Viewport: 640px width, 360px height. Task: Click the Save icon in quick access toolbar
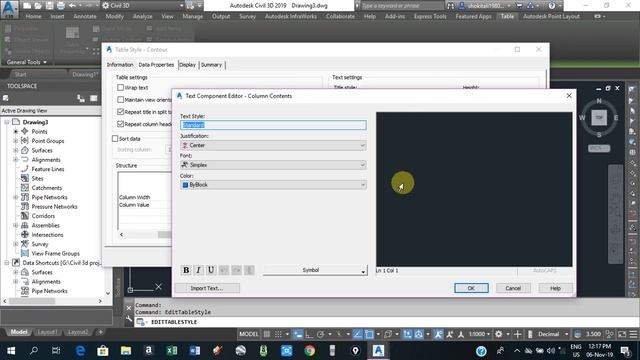tap(49, 6)
